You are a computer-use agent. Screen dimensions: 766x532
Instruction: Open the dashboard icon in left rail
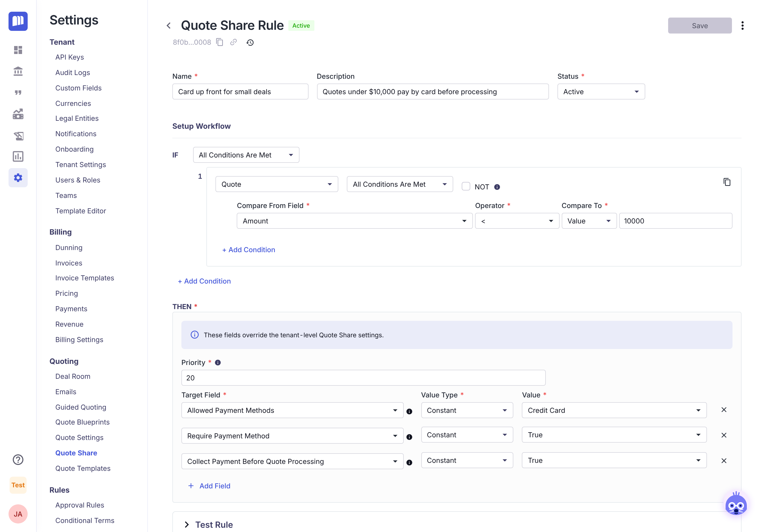click(18, 50)
